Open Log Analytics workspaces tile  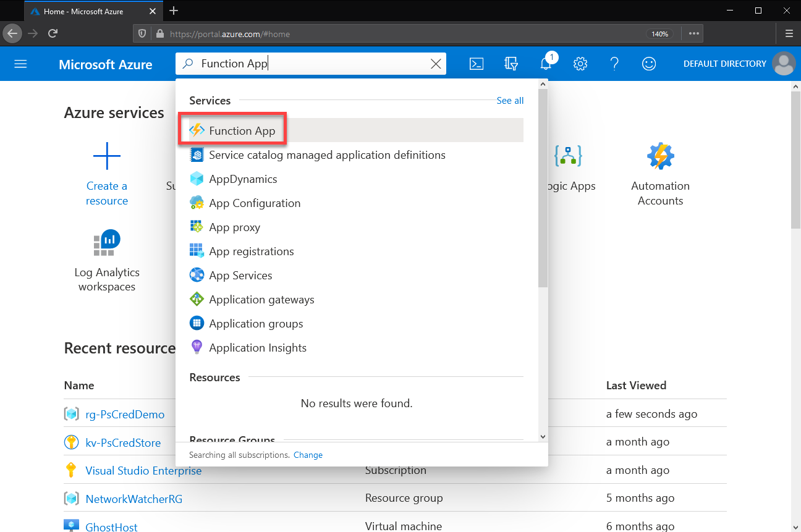click(x=107, y=260)
